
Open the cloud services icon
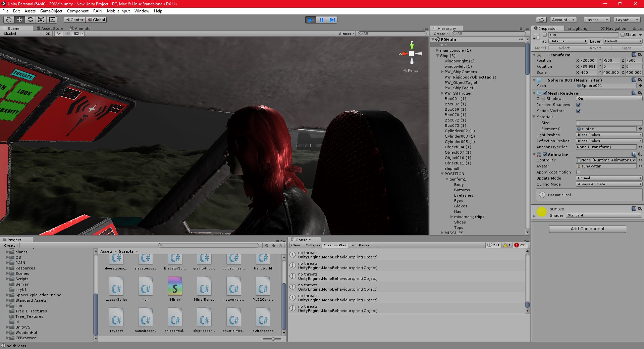[x=541, y=20]
